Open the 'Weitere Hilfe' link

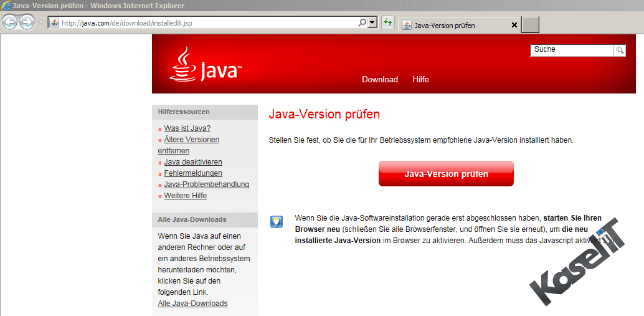(185, 196)
